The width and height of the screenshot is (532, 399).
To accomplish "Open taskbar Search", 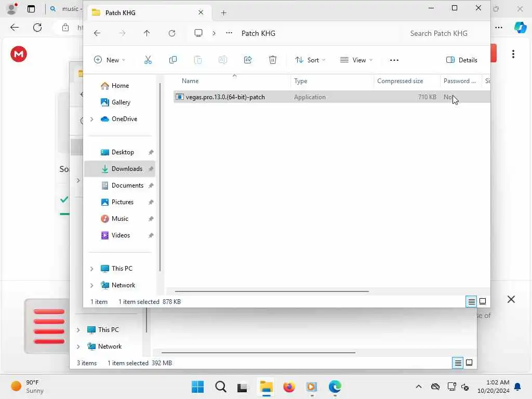I will (220, 387).
